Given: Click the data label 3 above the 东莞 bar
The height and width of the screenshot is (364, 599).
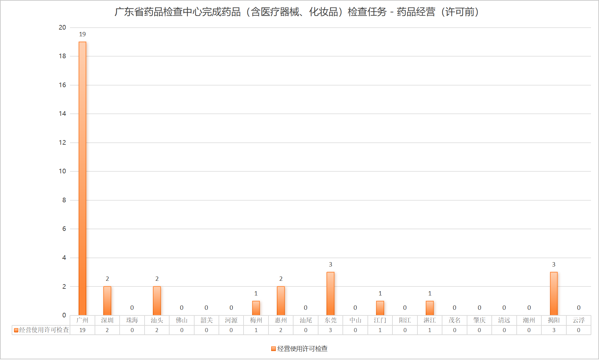Looking at the screenshot, I should click(x=330, y=265).
